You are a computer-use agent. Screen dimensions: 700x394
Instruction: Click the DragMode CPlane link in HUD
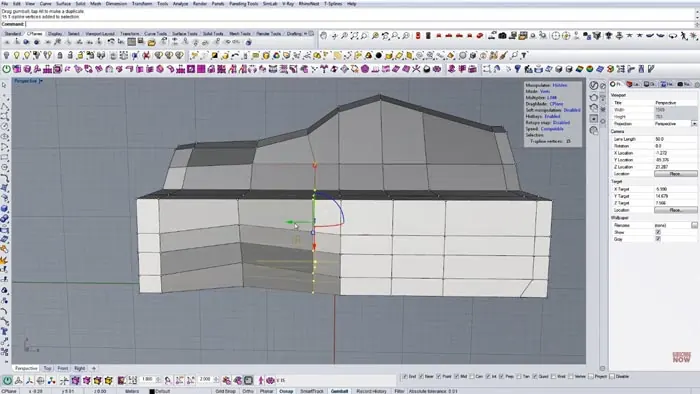(556, 104)
